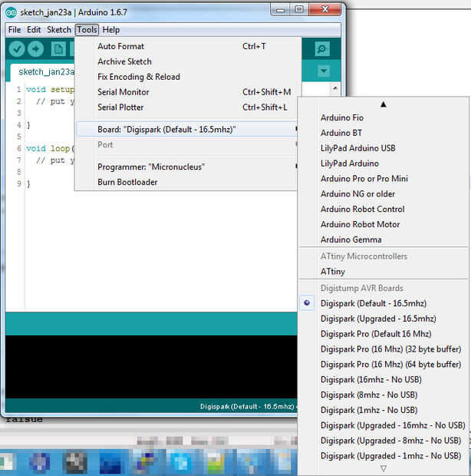Screen dimensions: 471x476
Task: Maximize the Arduino window
Action: 299,9
